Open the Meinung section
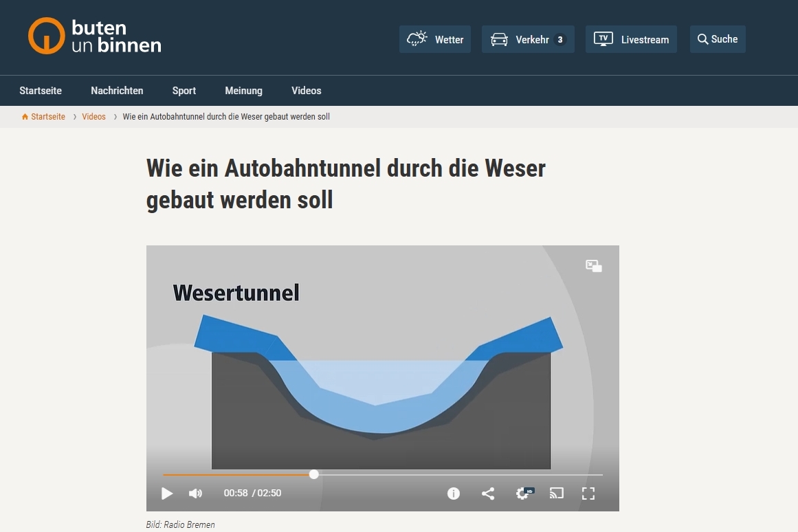Image resolution: width=798 pixels, height=532 pixels. [x=243, y=91]
